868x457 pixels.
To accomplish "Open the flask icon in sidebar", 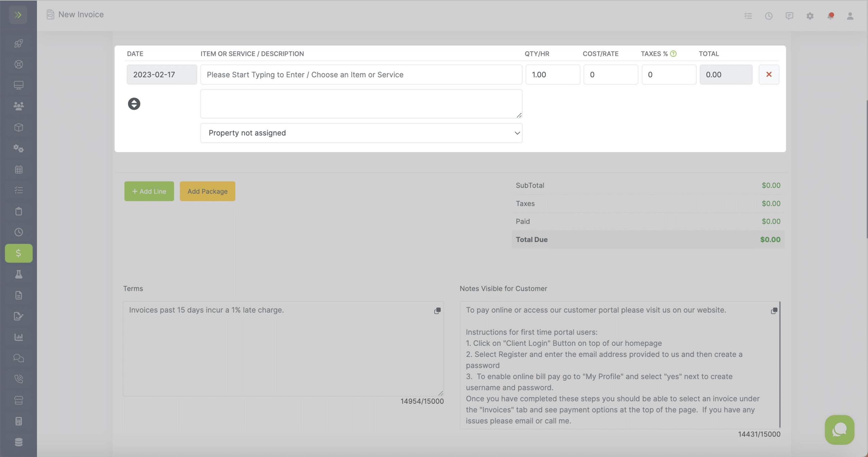I will (x=19, y=274).
